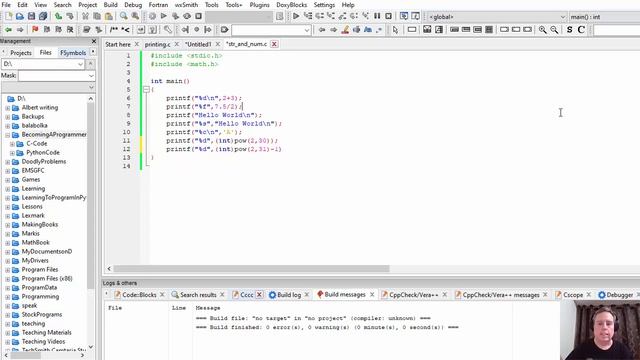Click the bold C toolbar icon

pyautogui.click(x=581, y=30)
